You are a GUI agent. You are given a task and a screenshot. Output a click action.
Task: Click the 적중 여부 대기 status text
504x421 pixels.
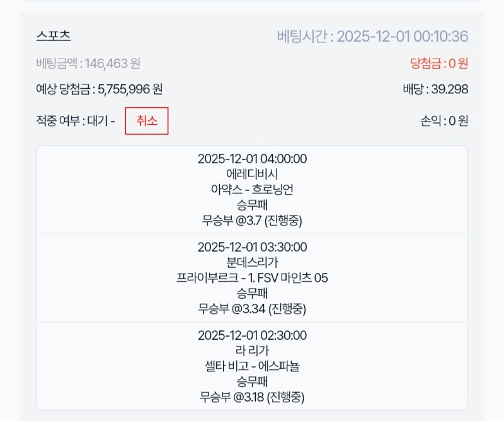[x=75, y=121]
